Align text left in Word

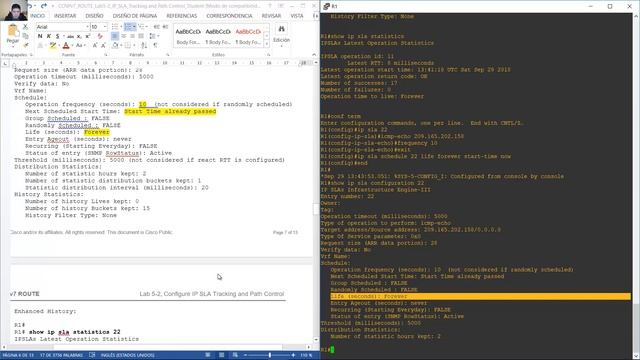115,36
